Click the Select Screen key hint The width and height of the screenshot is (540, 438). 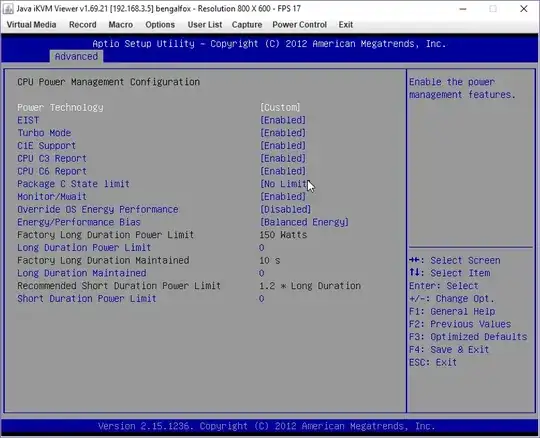455,260
